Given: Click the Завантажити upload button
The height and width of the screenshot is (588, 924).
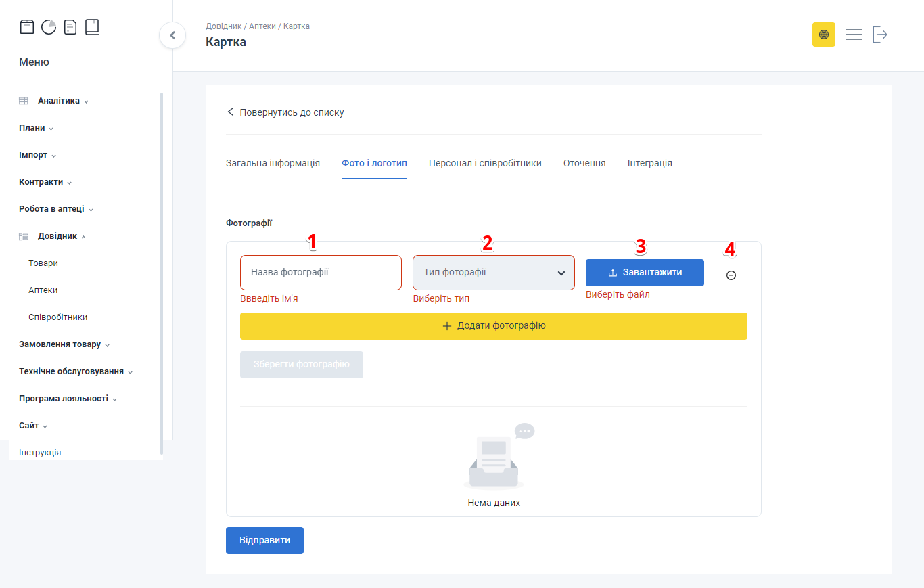Looking at the screenshot, I should [x=645, y=273].
